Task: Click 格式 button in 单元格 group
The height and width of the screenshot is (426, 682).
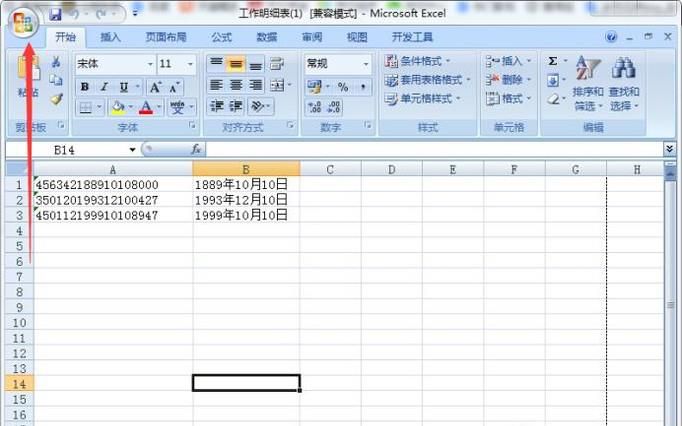Action: (508, 99)
